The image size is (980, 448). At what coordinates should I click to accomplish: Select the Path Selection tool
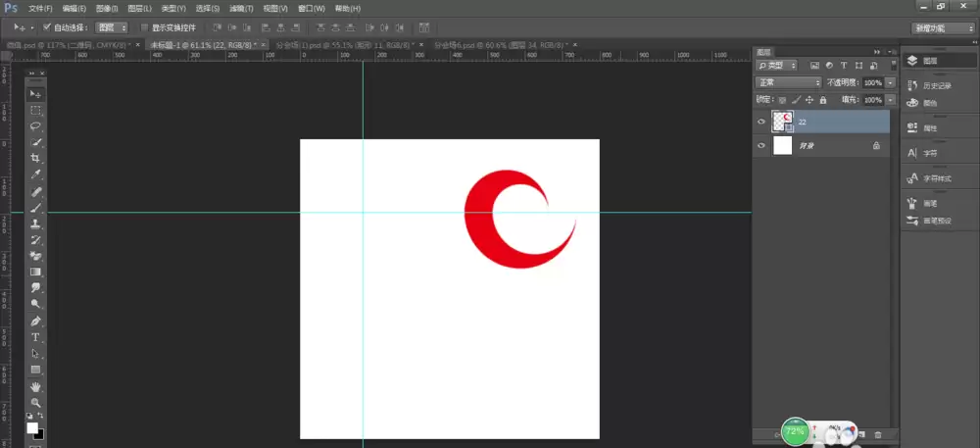point(35,354)
